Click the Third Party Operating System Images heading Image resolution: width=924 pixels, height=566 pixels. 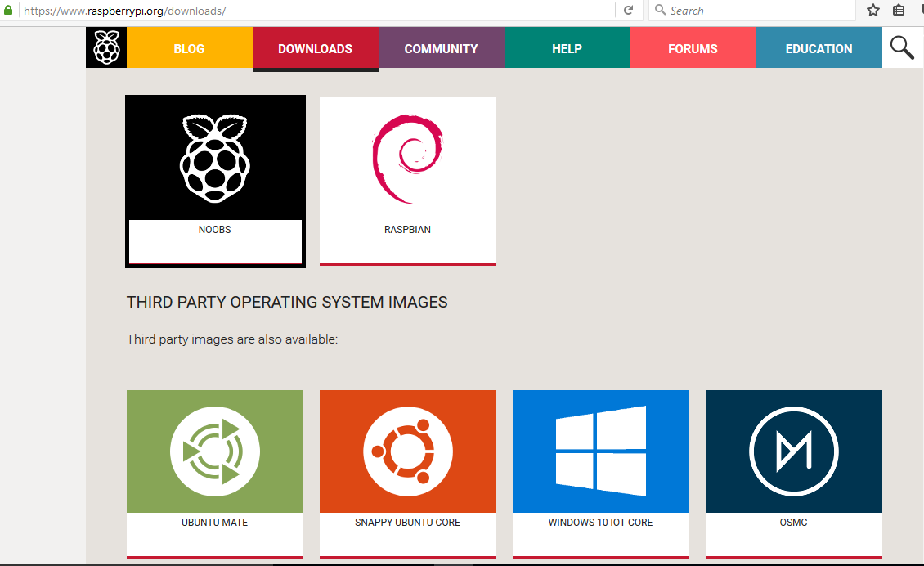(287, 302)
